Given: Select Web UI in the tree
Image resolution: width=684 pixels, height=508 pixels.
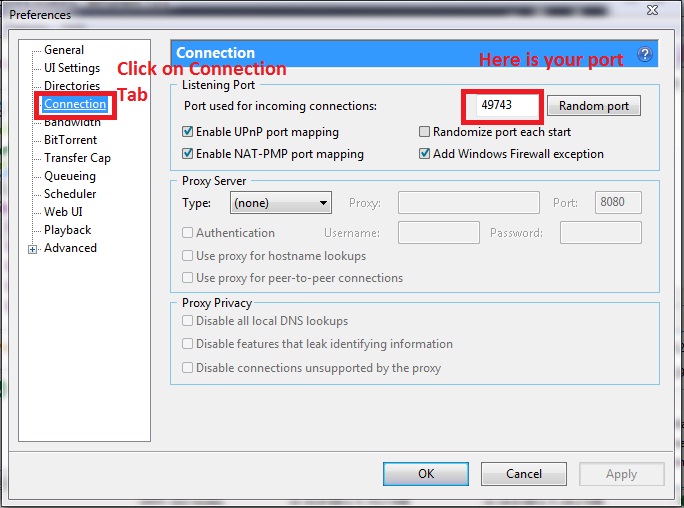Looking at the screenshot, I should (x=63, y=211).
